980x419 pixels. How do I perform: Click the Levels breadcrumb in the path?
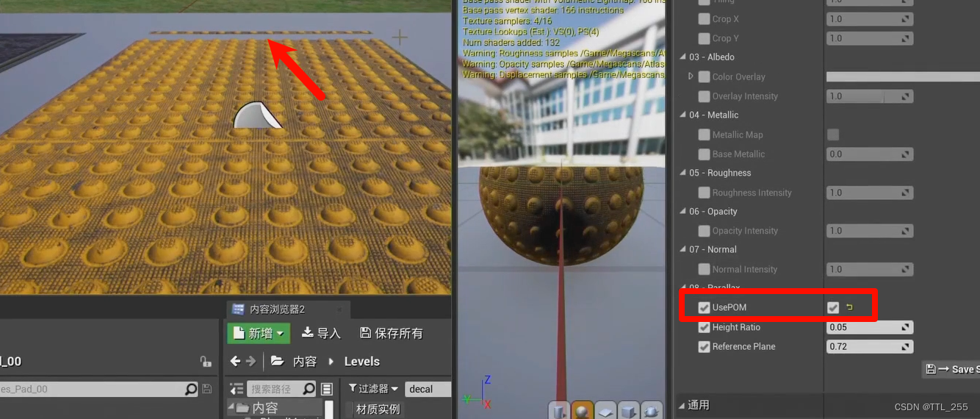tap(362, 361)
